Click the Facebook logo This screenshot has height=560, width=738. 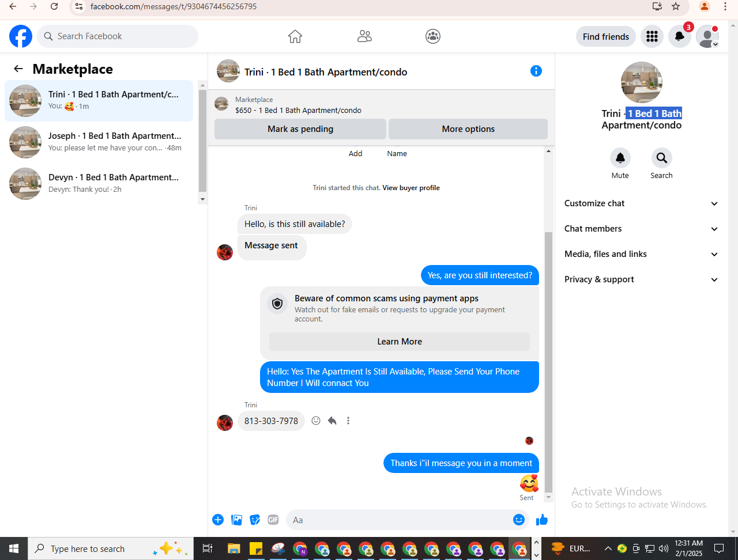coord(21,36)
